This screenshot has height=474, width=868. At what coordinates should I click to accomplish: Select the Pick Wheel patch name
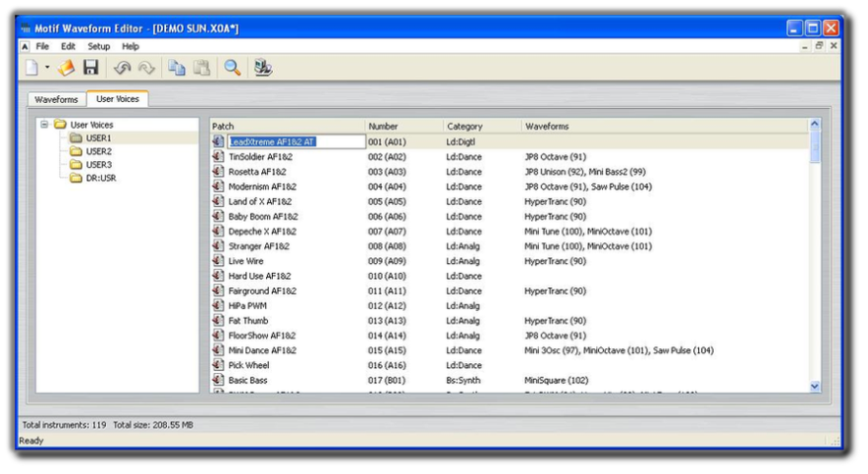(248, 365)
